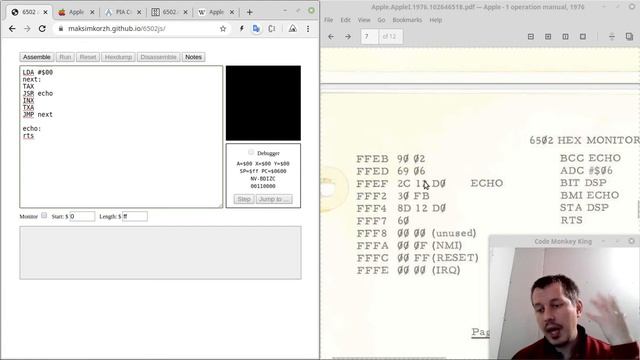
Task: Click the 'JSR echo' line in the code editor
Action: (38, 93)
